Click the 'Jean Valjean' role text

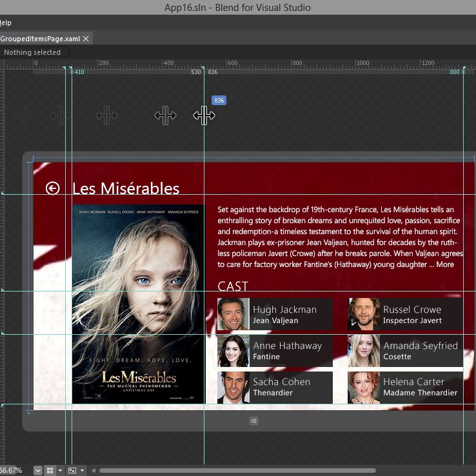coord(275,321)
